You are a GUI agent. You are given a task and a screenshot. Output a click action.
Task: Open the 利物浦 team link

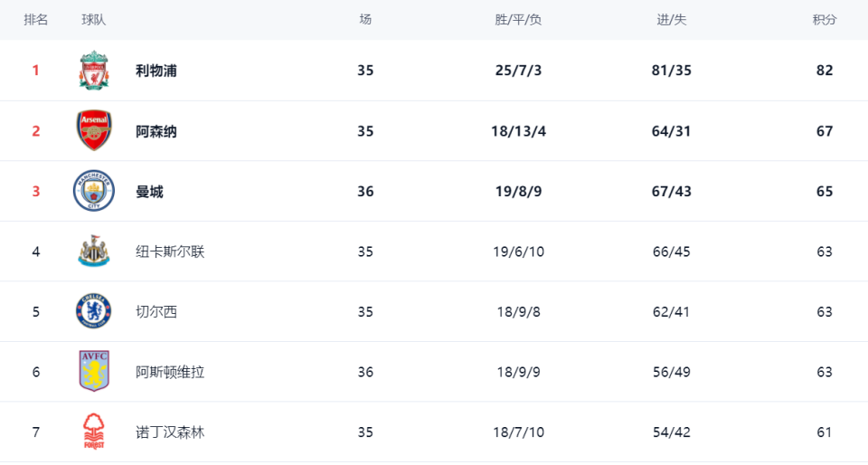pos(156,71)
